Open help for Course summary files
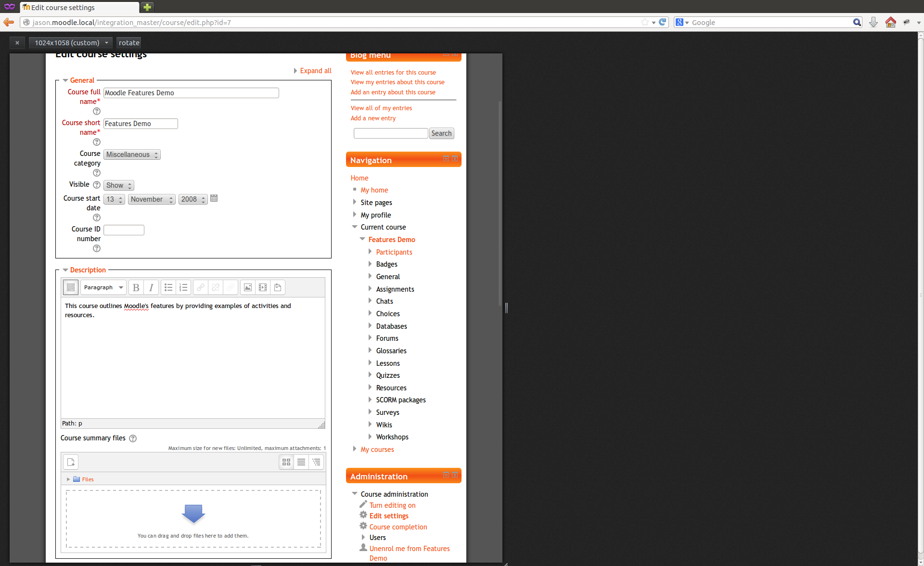Screen dimensions: 924x566 (133, 438)
